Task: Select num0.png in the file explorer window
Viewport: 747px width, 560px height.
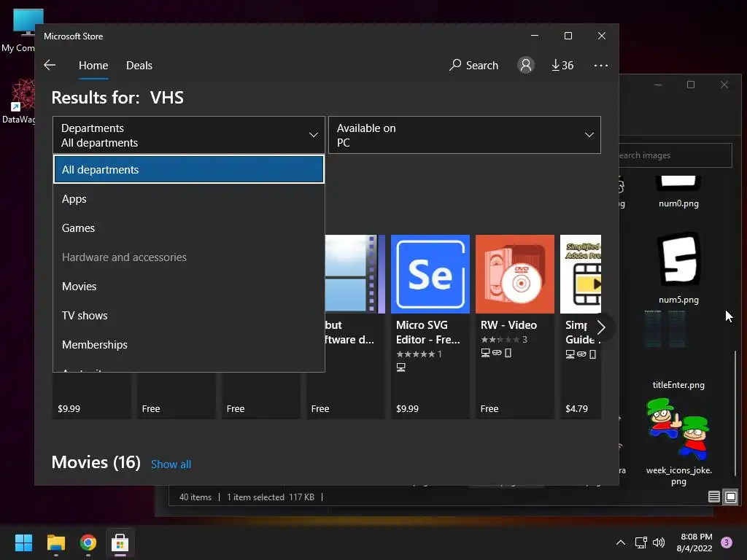Action: [678, 192]
